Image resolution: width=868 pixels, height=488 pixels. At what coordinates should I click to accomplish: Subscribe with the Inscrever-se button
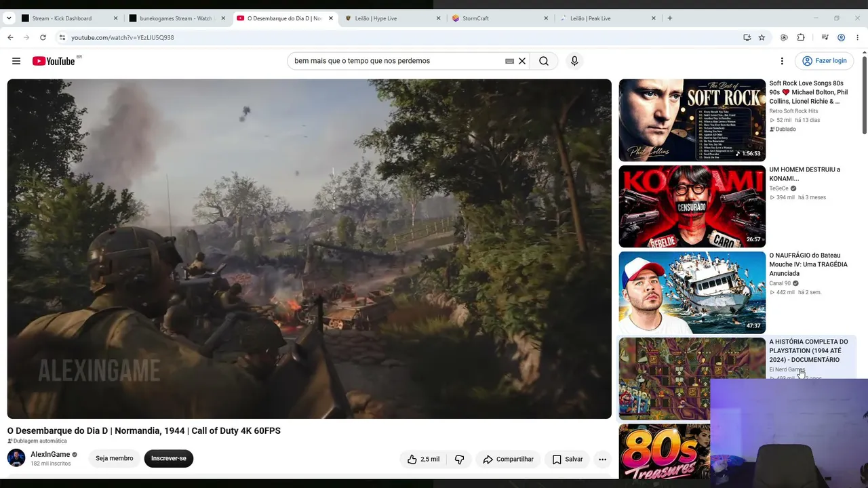[x=169, y=458]
